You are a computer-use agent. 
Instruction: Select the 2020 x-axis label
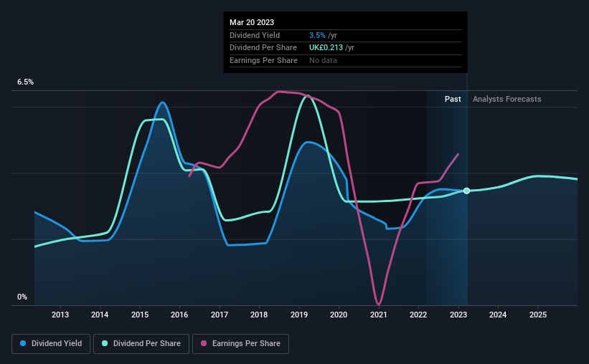click(x=339, y=315)
